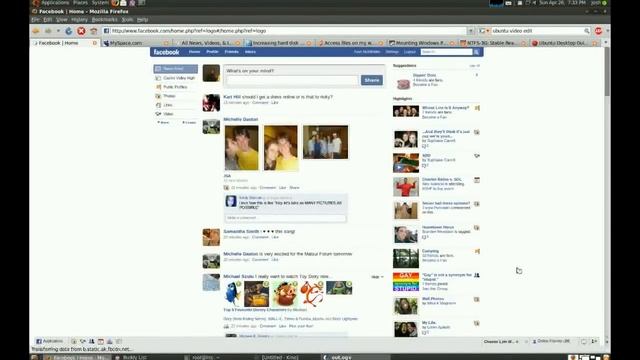This screenshot has width=640, height=360.
Task: Open the File menu
Action: [x=35, y=20]
